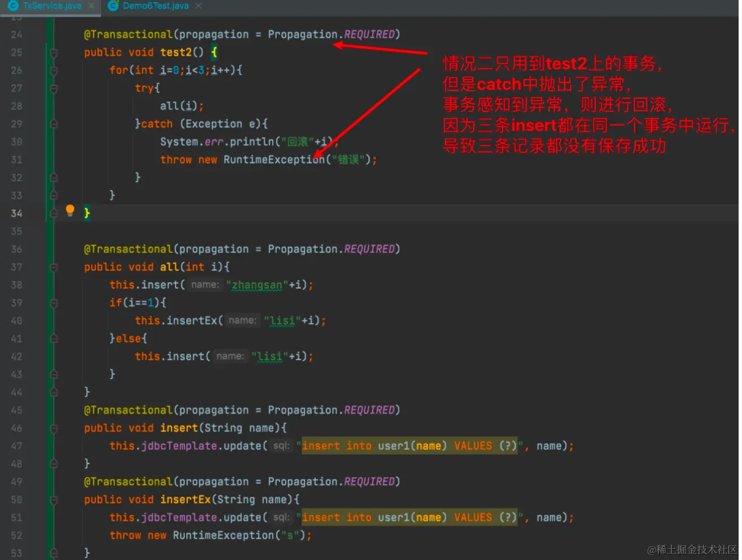
Task: Fold the if block at line 39
Action: [54, 303]
